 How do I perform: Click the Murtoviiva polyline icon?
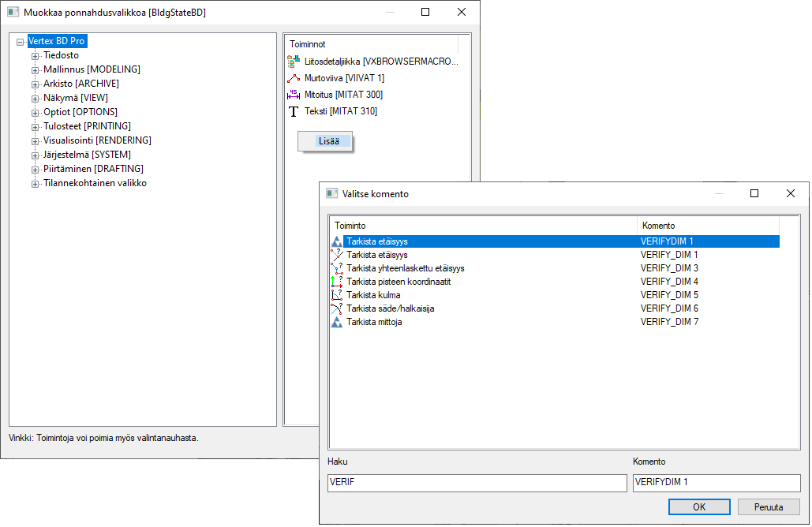[294, 78]
